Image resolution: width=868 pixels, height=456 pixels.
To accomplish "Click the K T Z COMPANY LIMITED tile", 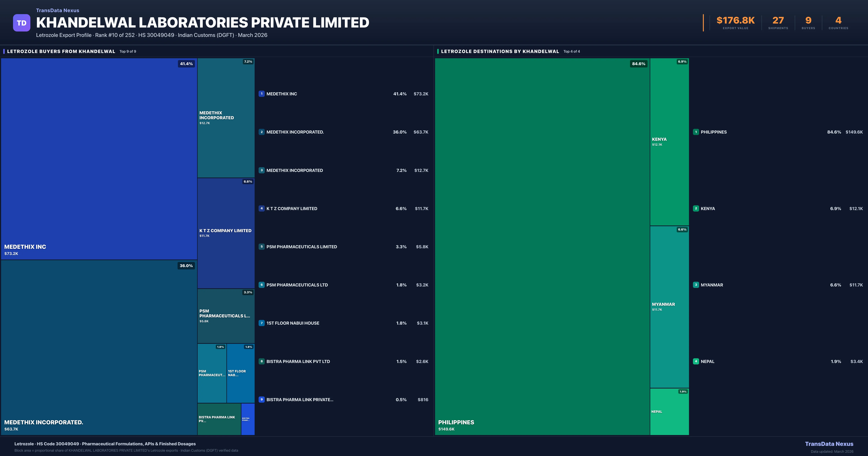I will point(226,233).
